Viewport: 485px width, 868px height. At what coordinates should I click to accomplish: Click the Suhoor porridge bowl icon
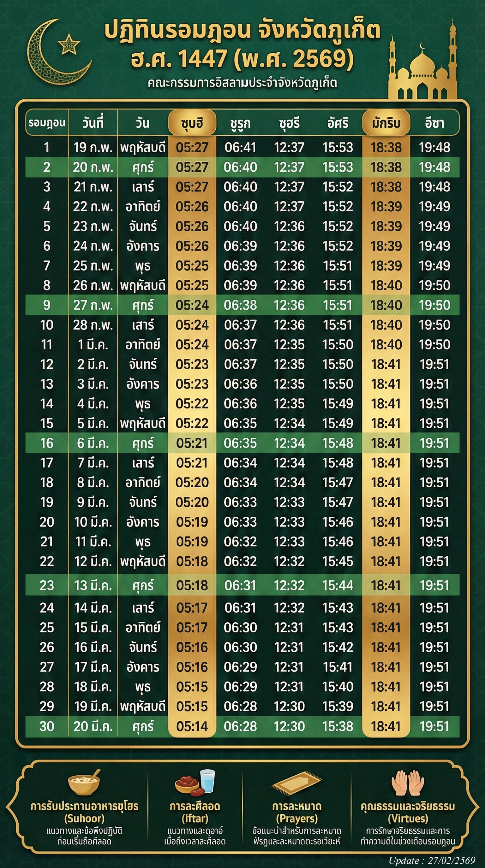pyautogui.click(x=84, y=783)
